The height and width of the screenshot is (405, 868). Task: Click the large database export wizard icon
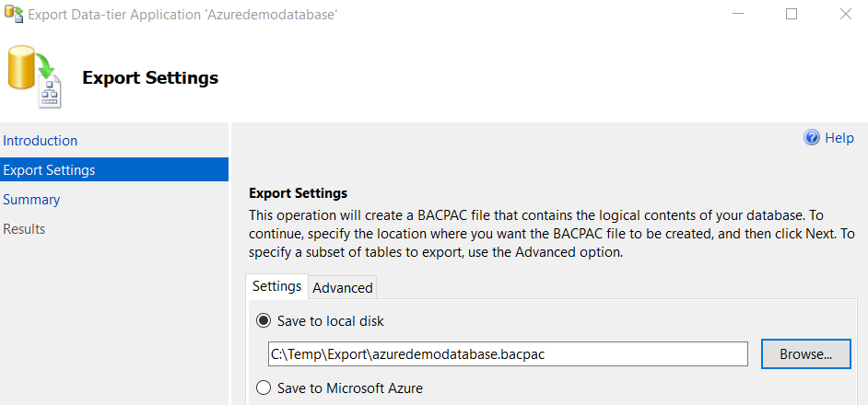[x=34, y=78]
